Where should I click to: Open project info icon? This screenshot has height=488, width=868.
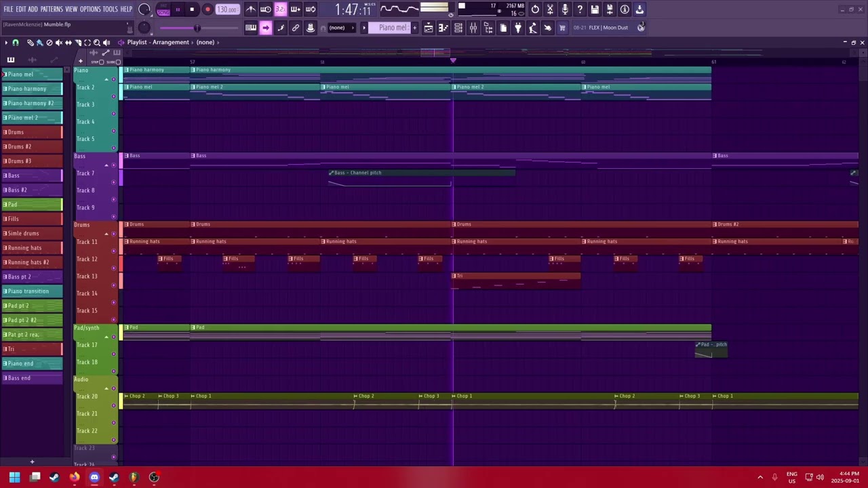point(625,9)
